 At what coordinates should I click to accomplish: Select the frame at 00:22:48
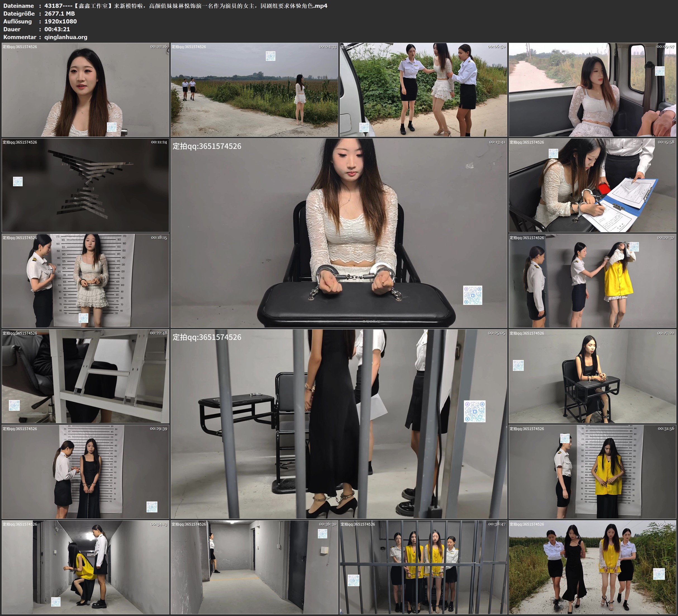click(x=85, y=376)
